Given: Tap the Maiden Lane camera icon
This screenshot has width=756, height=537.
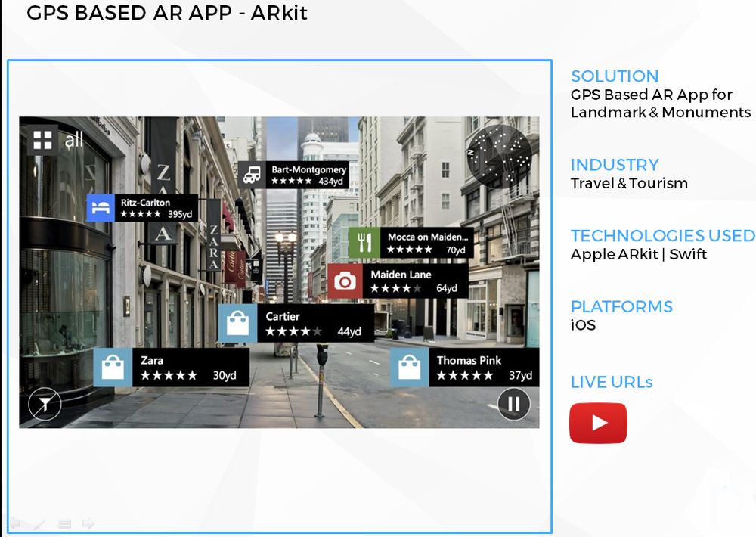Looking at the screenshot, I should point(345,281).
